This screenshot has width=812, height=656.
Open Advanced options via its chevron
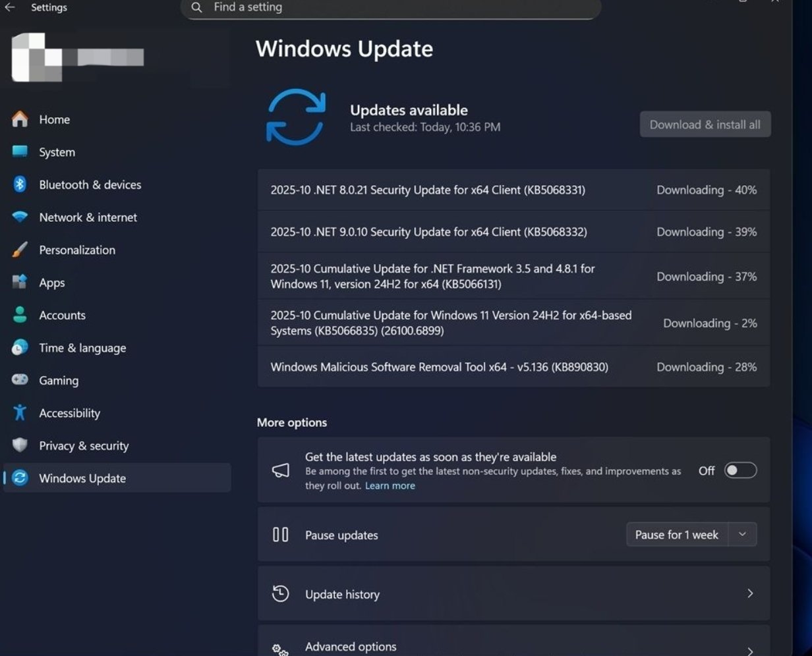(x=750, y=651)
